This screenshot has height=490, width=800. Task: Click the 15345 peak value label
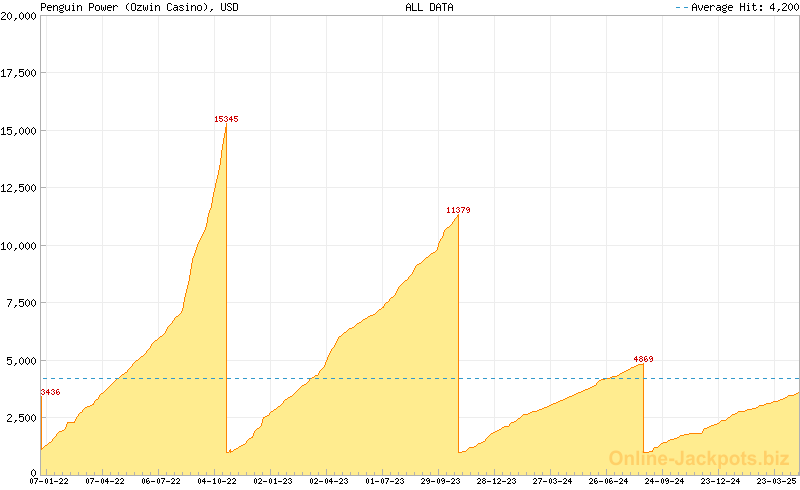coord(226,119)
